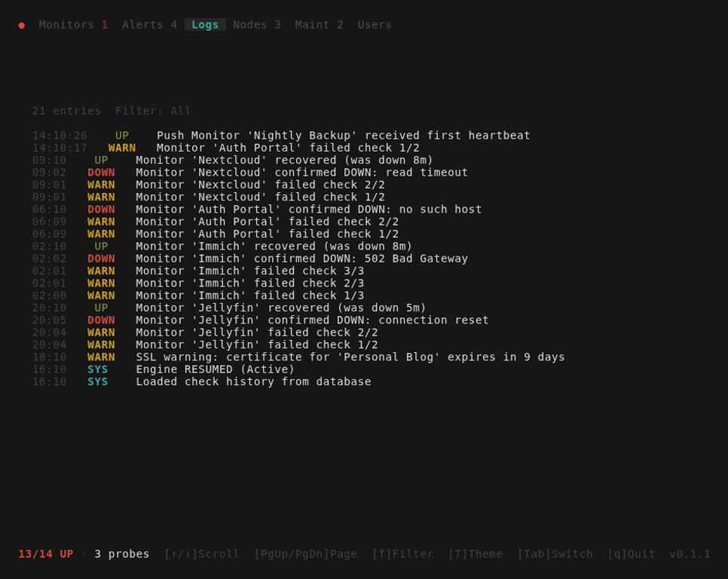
Task: Select the Immich recovered log entry
Action: click(222, 247)
